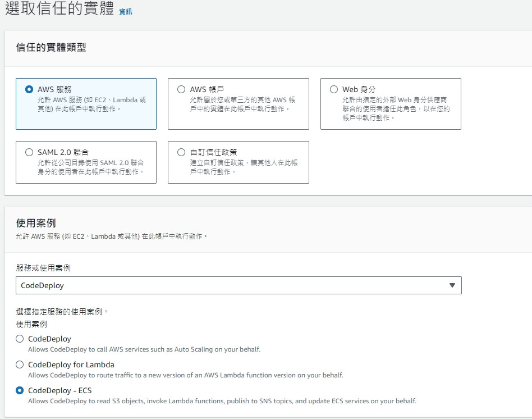The height and width of the screenshot is (419, 532).
Task: Click the 自訂信任政策 card description text
Action: 244,167
